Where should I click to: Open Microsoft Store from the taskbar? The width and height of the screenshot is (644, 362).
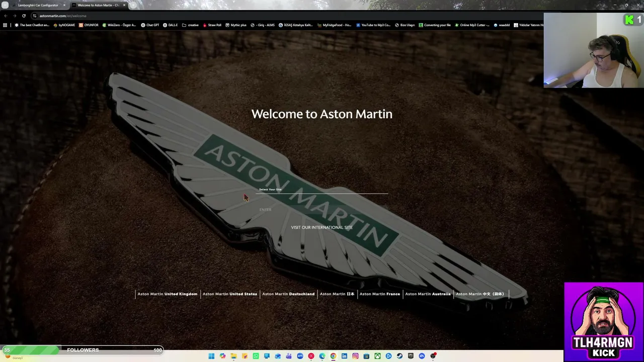366,356
